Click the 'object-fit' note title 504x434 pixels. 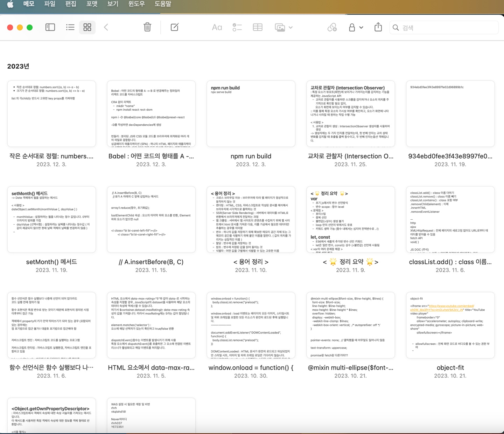450,368
